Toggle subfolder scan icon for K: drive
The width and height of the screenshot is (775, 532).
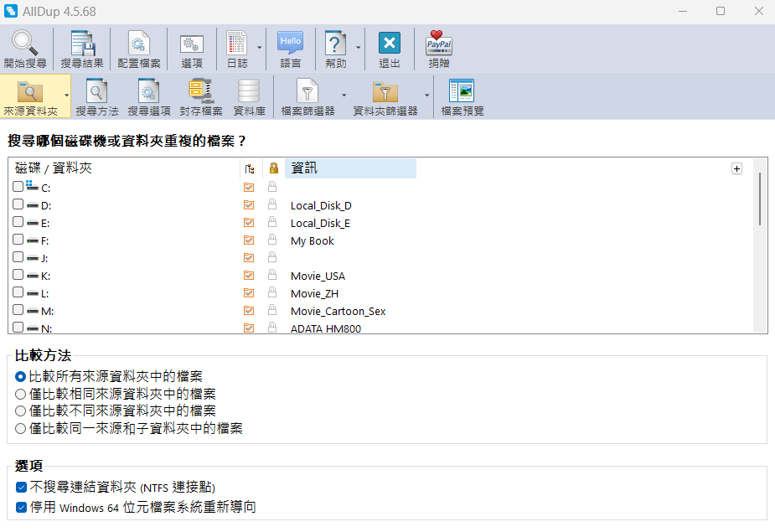(249, 276)
